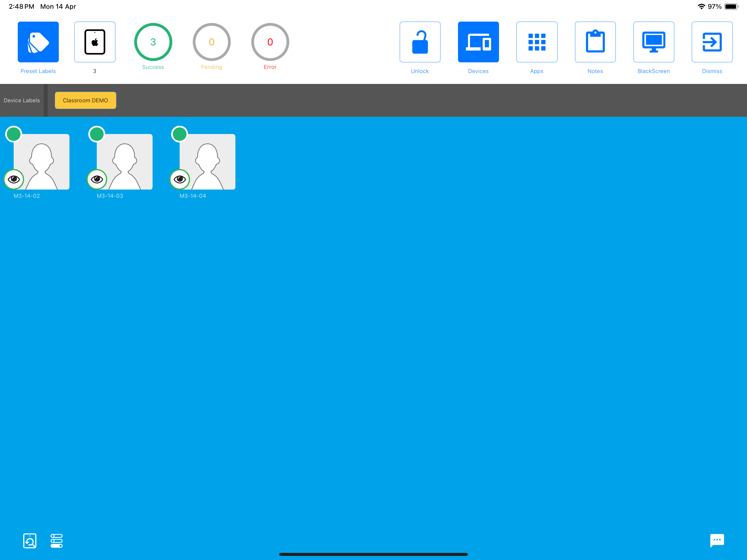The width and height of the screenshot is (747, 560).
Task: Open the device search icon at bottom
Action: tap(30, 540)
